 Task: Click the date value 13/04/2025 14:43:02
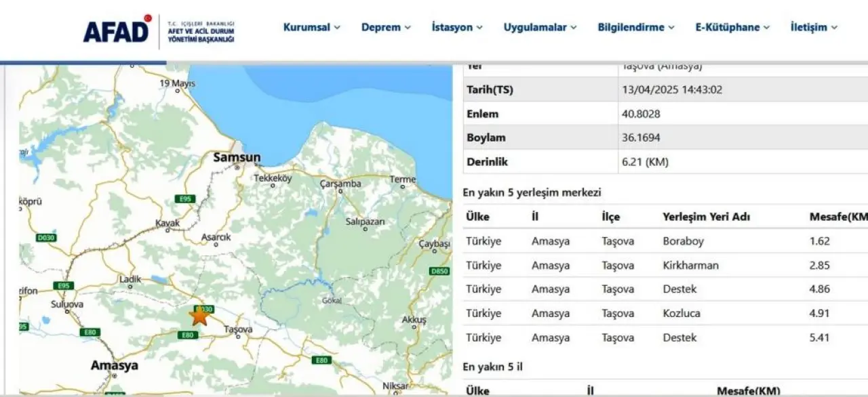tap(671, 90)
